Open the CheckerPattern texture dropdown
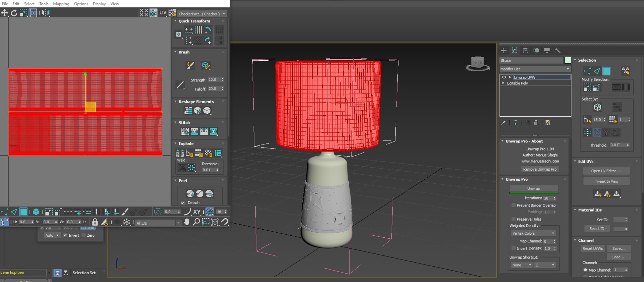Screen dimensions: 644x282 pos(202,14)
